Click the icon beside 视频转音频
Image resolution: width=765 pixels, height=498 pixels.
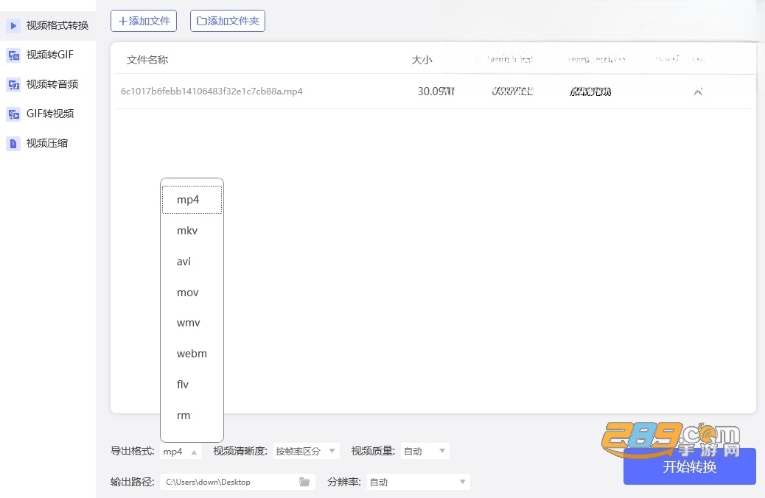pyautogui.click(x=13, y=85)
